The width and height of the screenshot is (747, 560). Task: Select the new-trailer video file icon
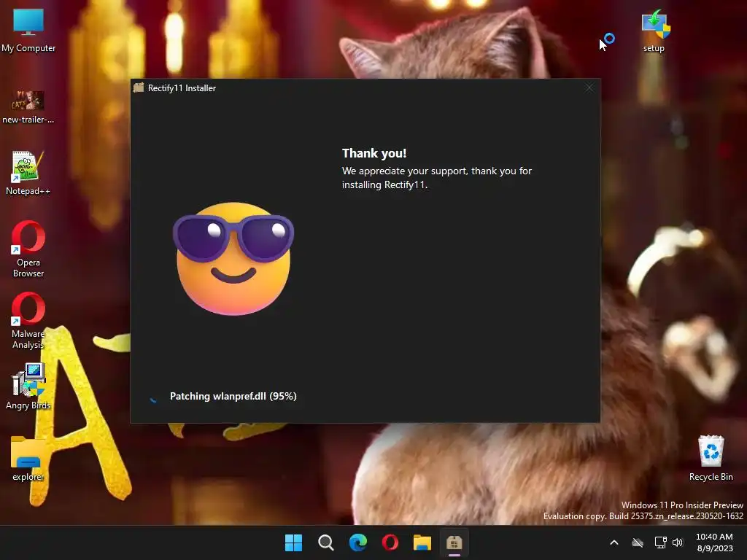(28, 107)
